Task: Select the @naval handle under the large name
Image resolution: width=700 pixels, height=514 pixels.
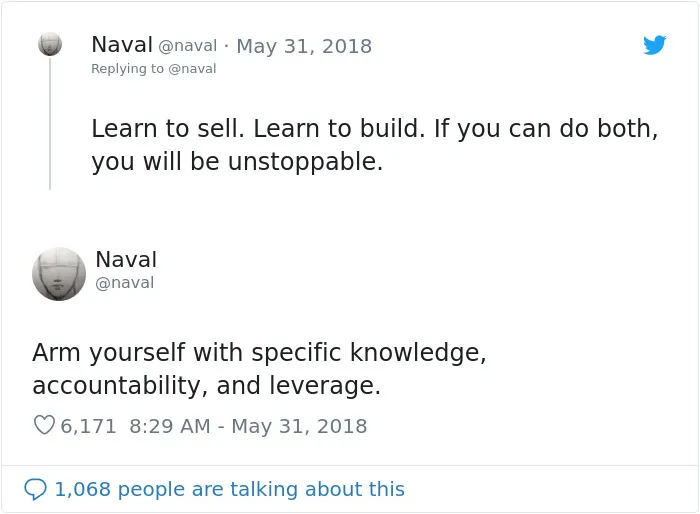Action: [x=125, y=283]
